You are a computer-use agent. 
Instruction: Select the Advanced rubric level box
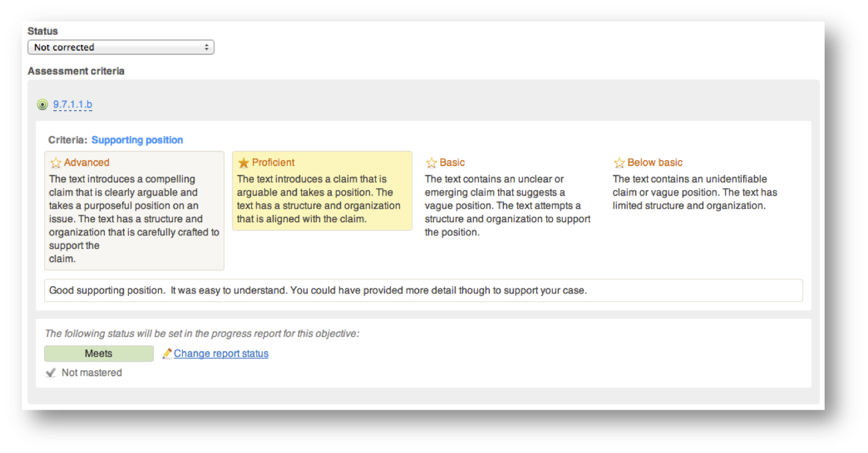point(134,211)
